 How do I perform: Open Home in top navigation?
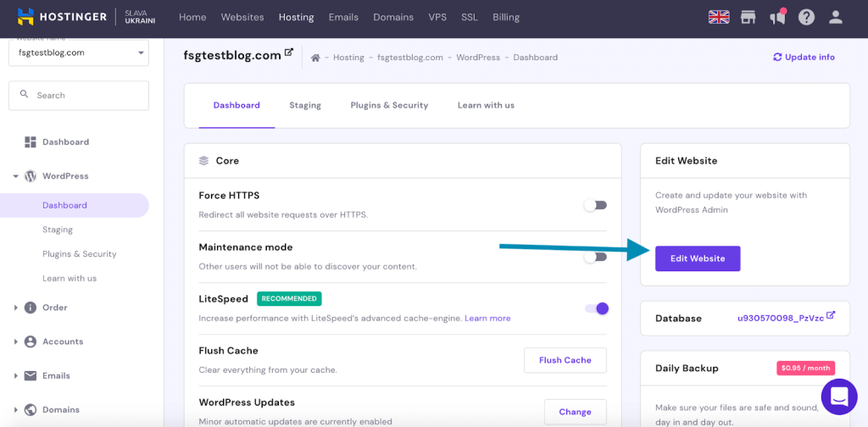click(x=192, y=17)
